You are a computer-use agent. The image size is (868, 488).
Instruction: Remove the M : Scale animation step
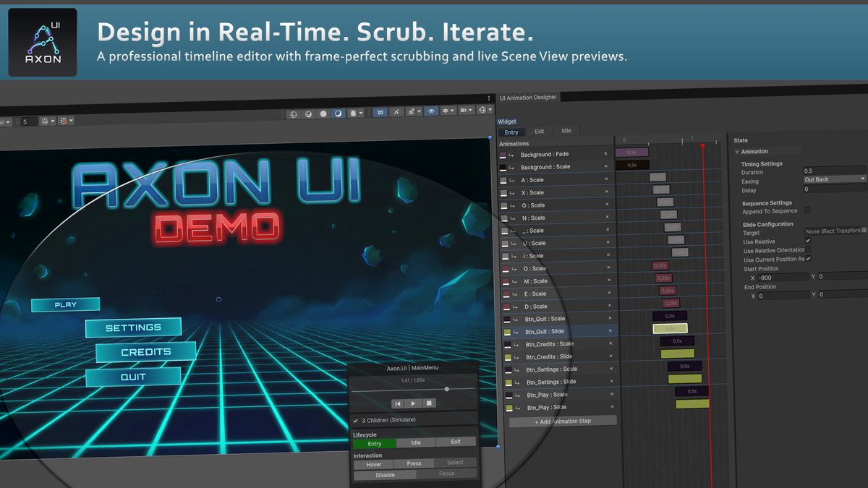608,281
